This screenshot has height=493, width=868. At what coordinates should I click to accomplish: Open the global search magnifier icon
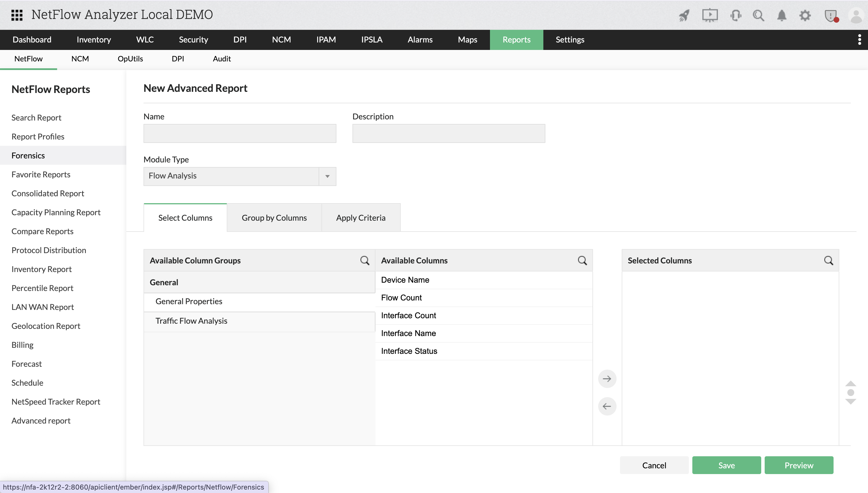(759, 15)
